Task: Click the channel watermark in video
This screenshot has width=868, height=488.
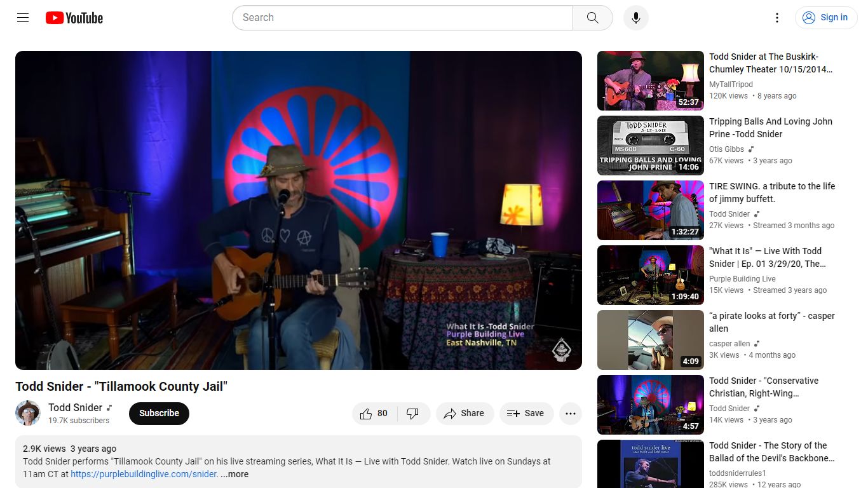Action: pos(561,349)
